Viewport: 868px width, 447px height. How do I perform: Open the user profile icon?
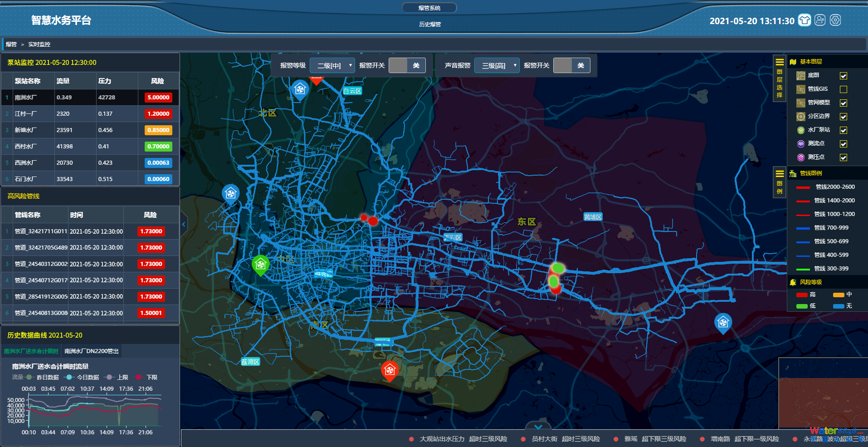pos(819,20)
